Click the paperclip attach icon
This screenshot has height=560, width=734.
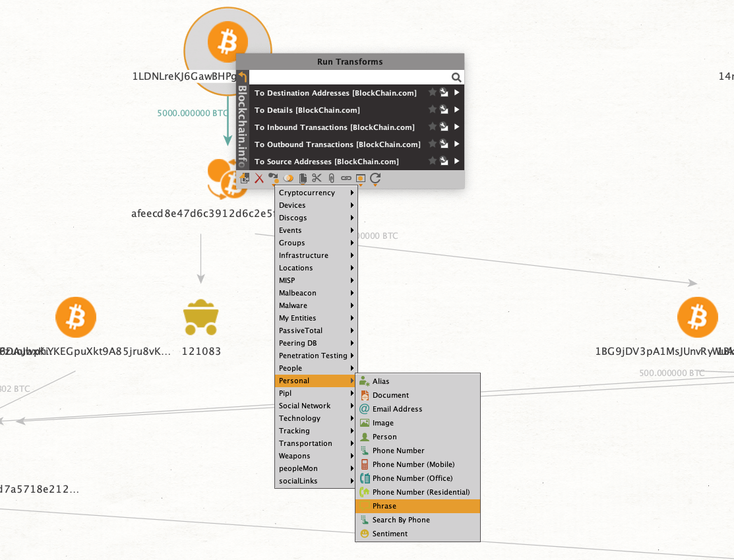pyautogui.click(x=332, y=178)
